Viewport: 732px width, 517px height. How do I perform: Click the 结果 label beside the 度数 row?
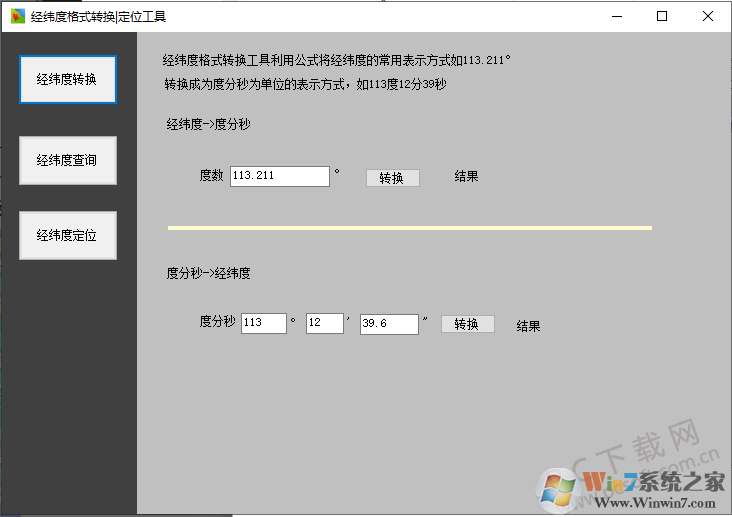466,177
